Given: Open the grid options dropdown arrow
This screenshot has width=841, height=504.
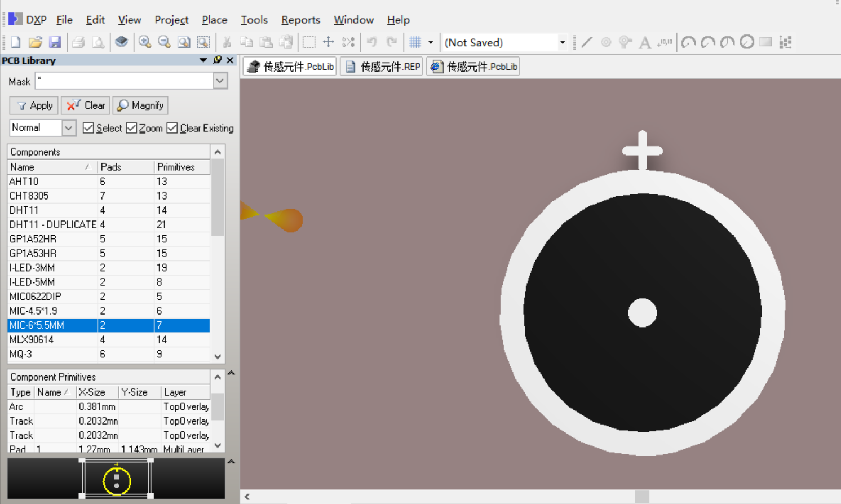Looking at the screenshot, I should point(431,42).
